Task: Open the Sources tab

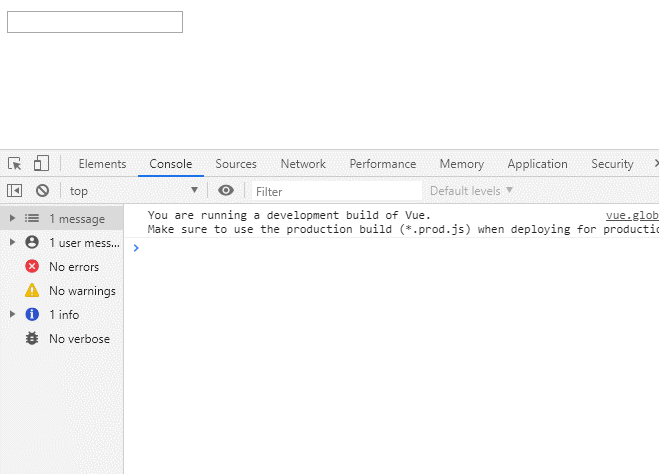Action: click(236, 164)
